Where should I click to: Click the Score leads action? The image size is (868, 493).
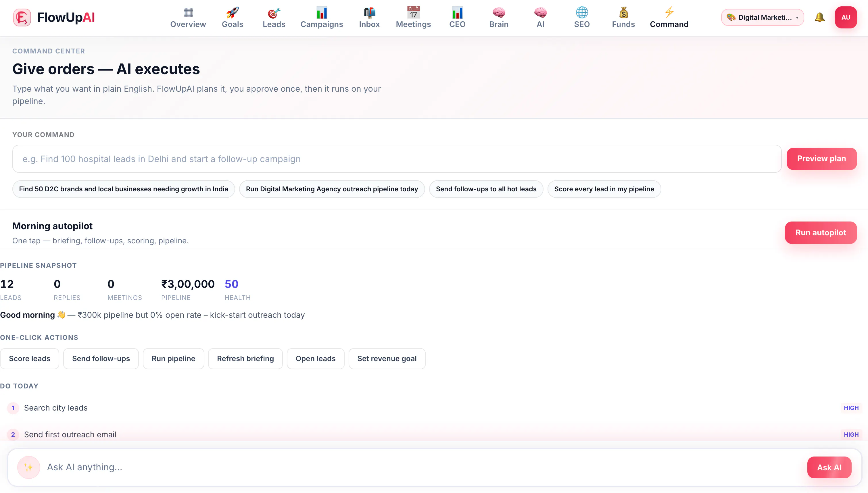tap(30, 359)
